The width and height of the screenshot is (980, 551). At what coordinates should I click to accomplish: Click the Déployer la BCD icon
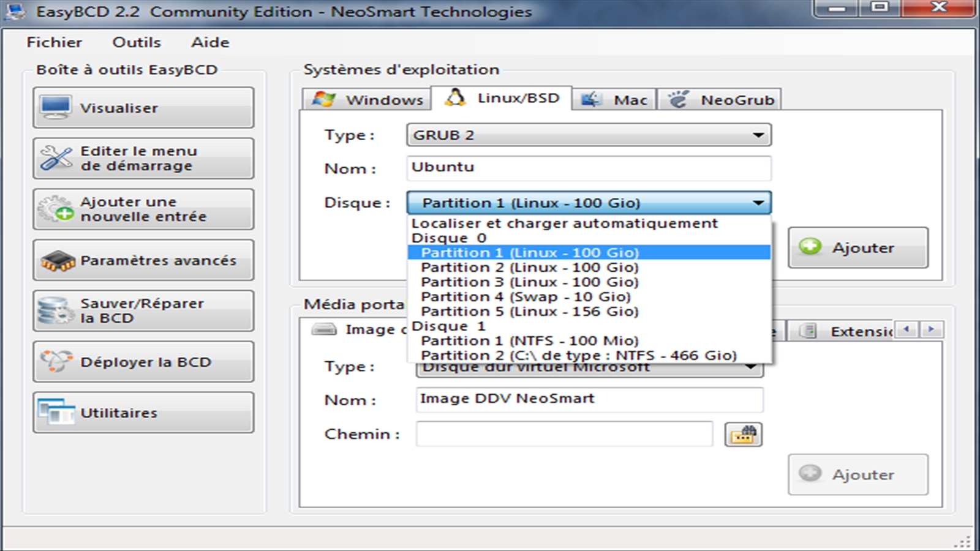tap(56, 361)
